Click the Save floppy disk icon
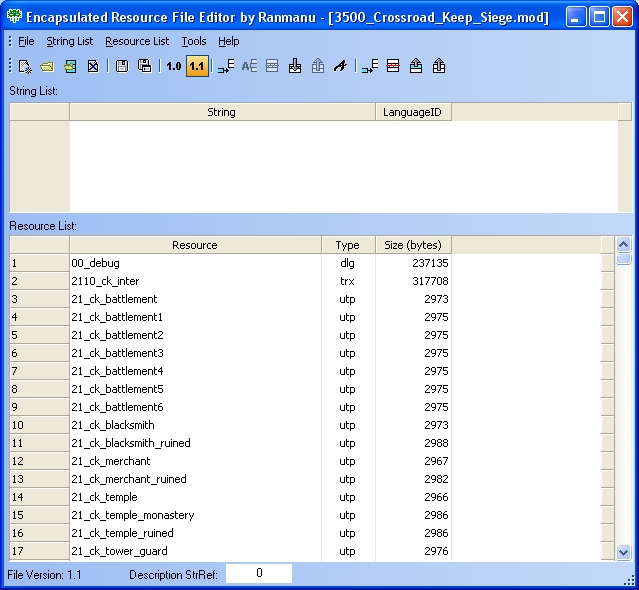This screenshot has width=639, height=590. pyautogui.click(x=122, y=66)
